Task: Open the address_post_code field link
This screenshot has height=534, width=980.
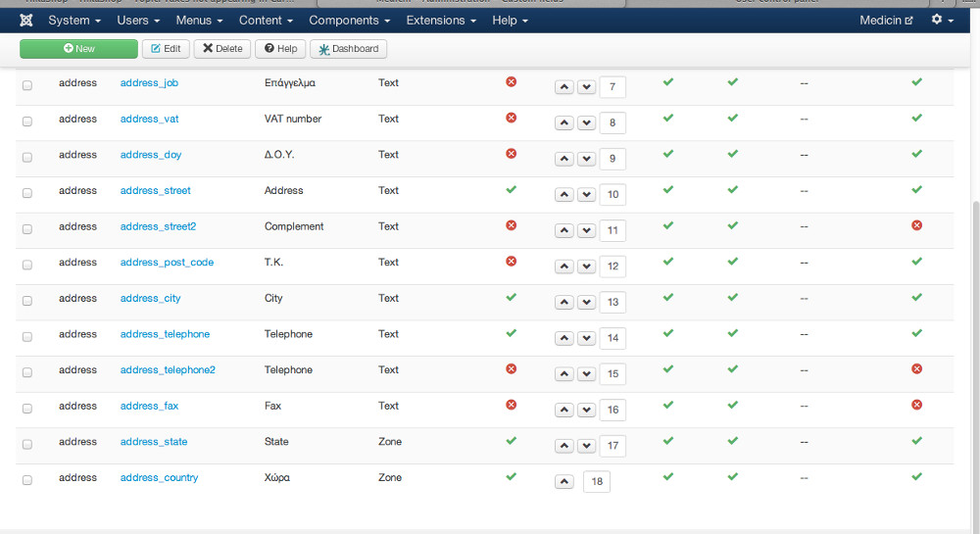Action: pos(167,263)
